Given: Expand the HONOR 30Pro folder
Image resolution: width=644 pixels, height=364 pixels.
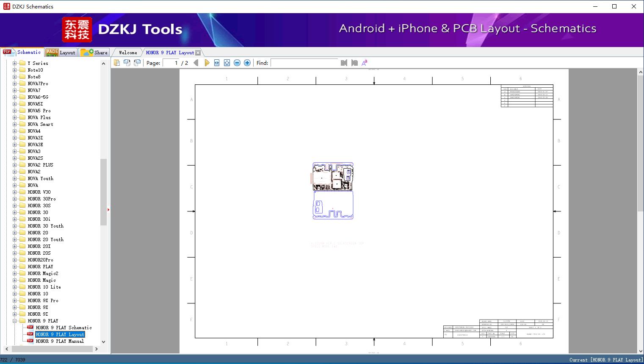Looking at the screenshot, I should tap(15, 199).
